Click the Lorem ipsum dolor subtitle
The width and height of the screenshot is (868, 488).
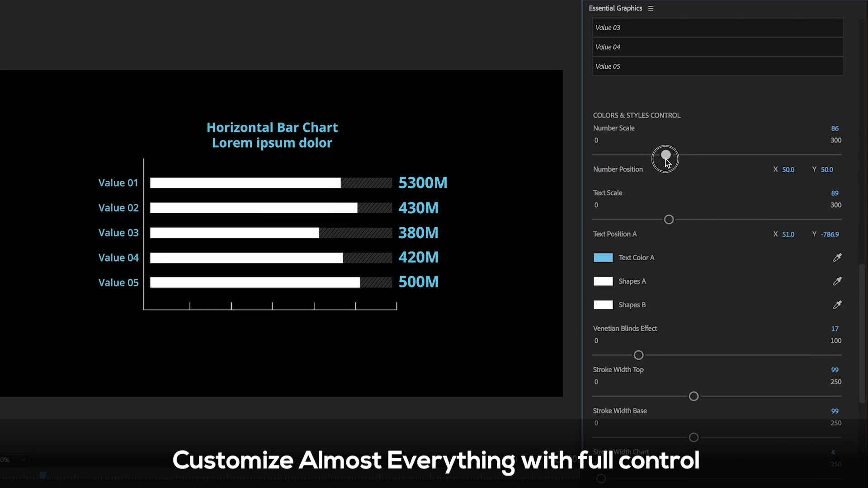272,143
